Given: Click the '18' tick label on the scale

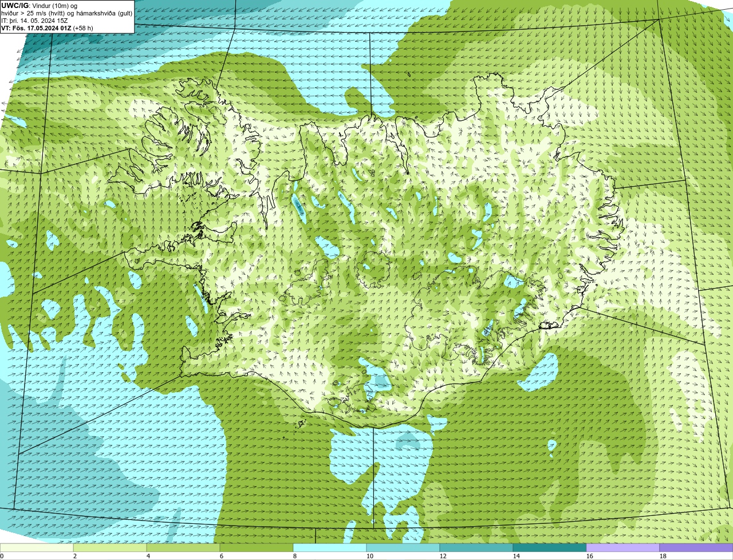Looking at the screenshot, I should click(x=663, y=556).
